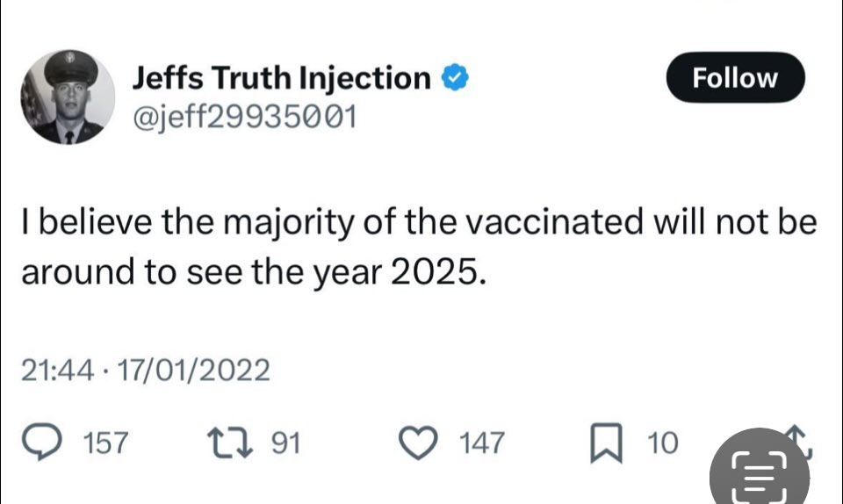Follow the Jeffs Truth Injection account
The height and width of the screenshot is (504, 843).
734,77
